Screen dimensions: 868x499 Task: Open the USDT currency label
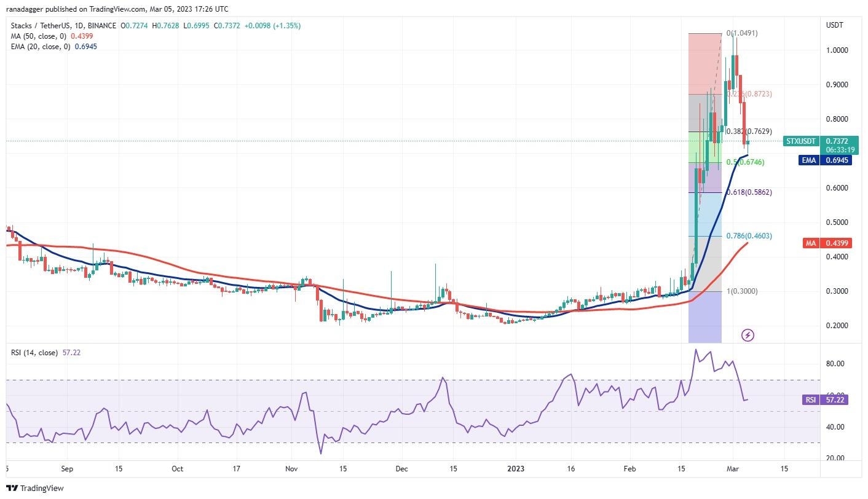click(835, 25)
